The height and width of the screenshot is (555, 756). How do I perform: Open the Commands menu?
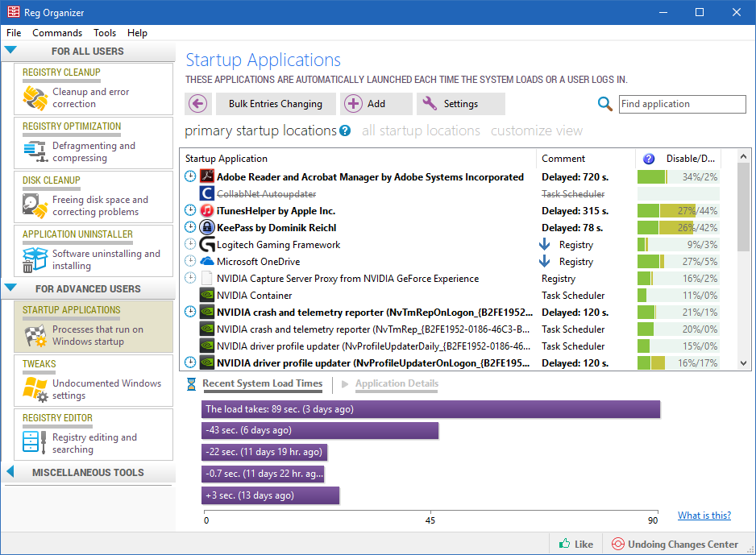pyautogui.click(x=57, y=33)
